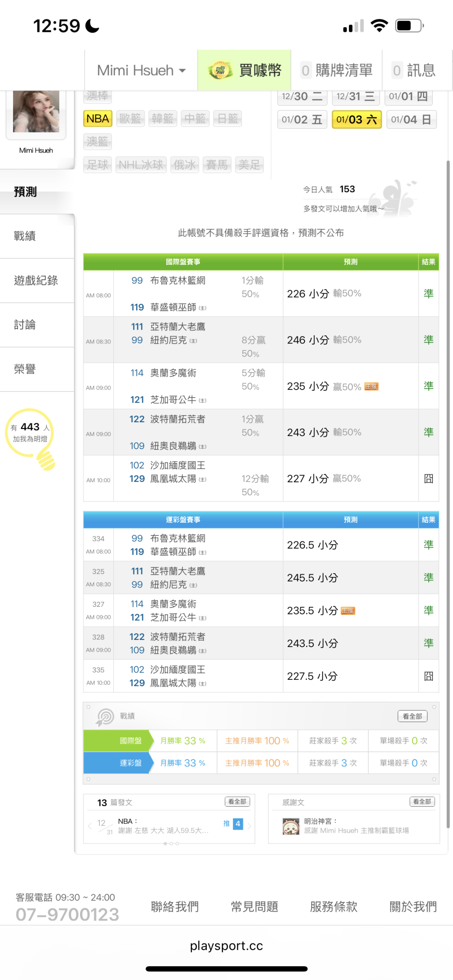
Task: Click the coin icon beside 買噱幣
Action: (x=220, y=70)
